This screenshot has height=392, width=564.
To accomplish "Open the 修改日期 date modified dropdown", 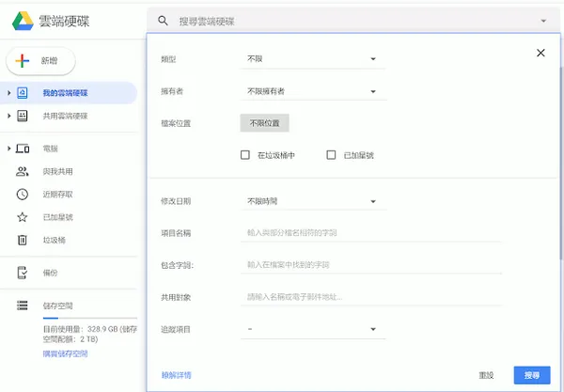I will 310,201.
